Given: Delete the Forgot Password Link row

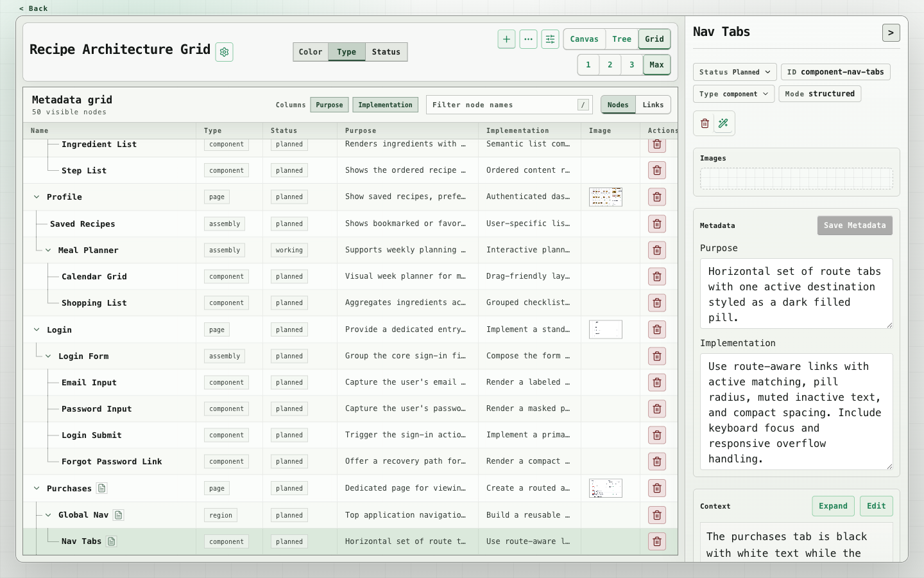Looking at the screenshot, I should pyautogui.click(x=657, y=462).
